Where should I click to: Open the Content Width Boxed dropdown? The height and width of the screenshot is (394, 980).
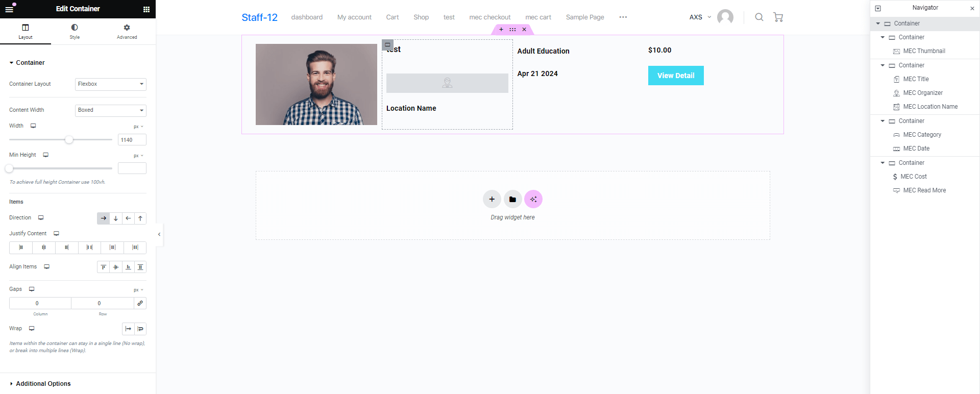pos(110,110)
